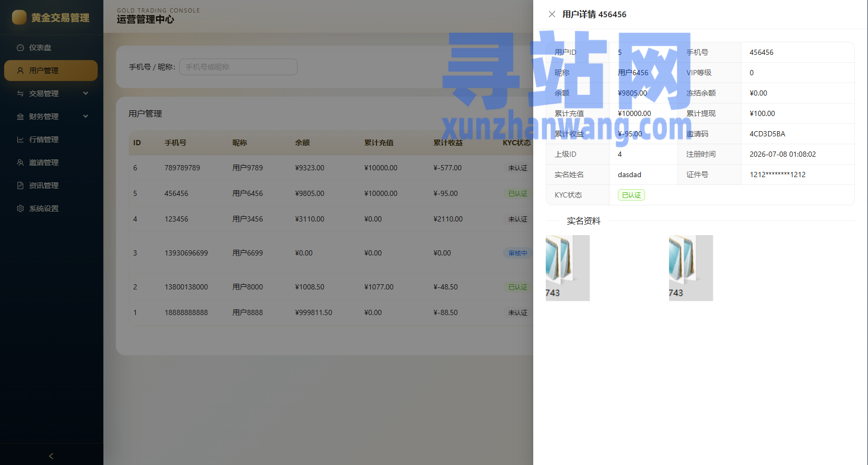The height and width of the screenshot is (465, 868).
Task: Click 累计充值 value ¥1077.00 in table
Action: point(379,287)
